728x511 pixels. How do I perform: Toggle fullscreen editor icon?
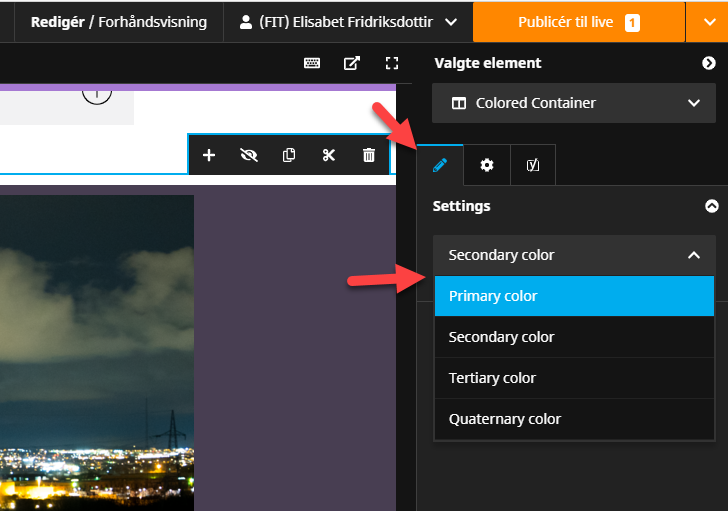click(x=392, y=63)
